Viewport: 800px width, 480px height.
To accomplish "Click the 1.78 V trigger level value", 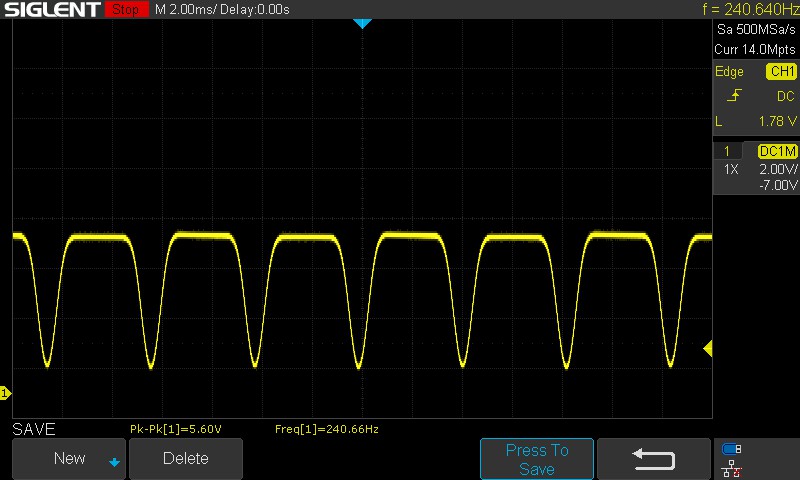I will (778, 121).
